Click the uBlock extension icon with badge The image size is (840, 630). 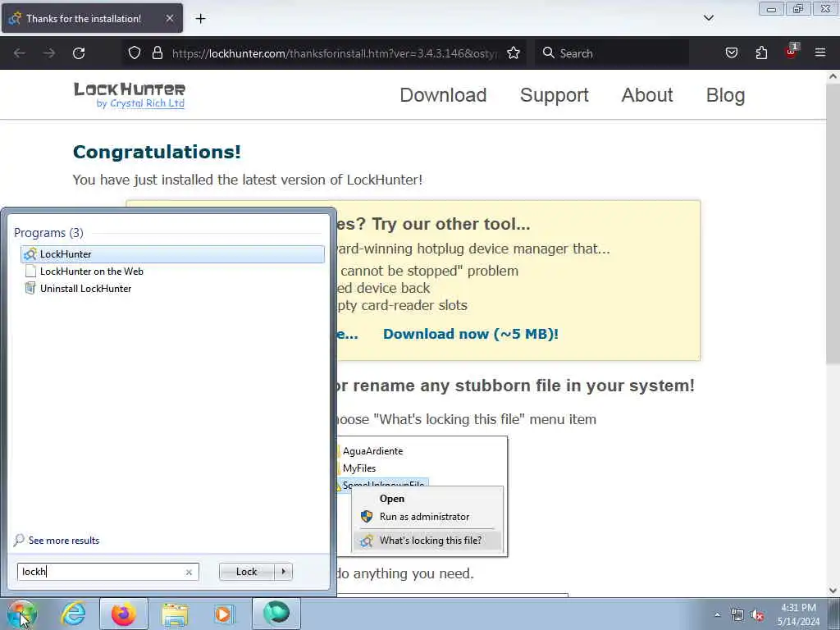792,52
